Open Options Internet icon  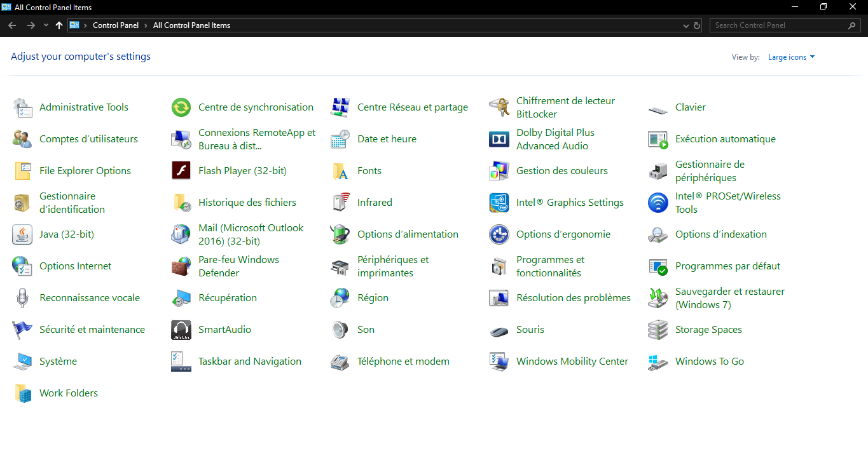pos(22,266)
